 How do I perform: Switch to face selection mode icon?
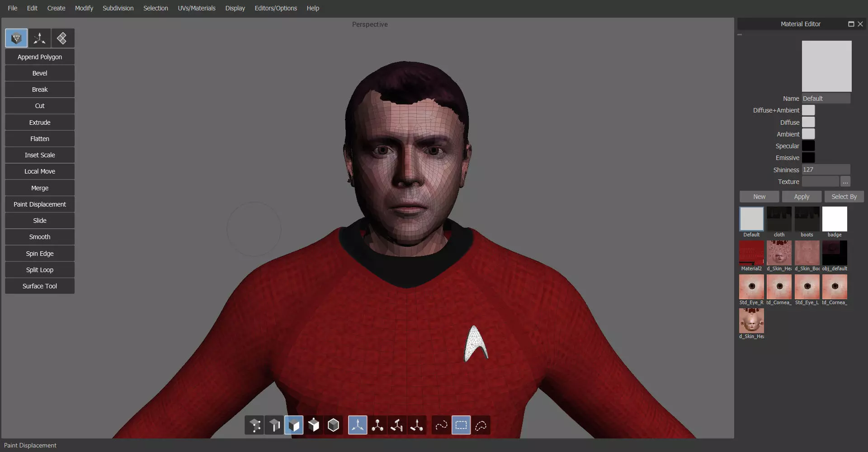(x=294, y=425)
